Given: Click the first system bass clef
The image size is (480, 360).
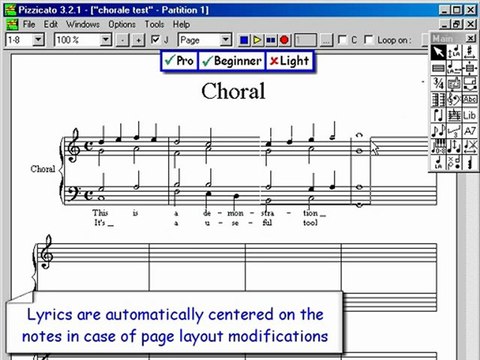Looking at the screenshot, I should pos(73,193).
